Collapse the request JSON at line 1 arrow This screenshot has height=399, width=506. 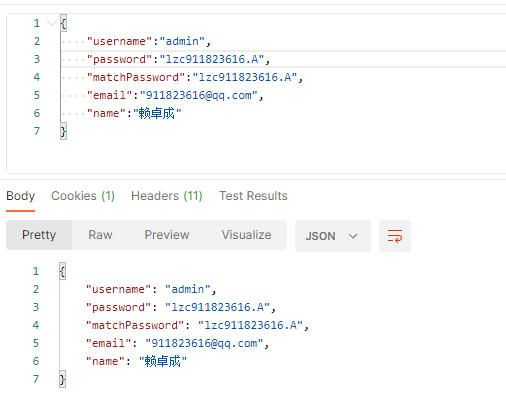point(52,23)
